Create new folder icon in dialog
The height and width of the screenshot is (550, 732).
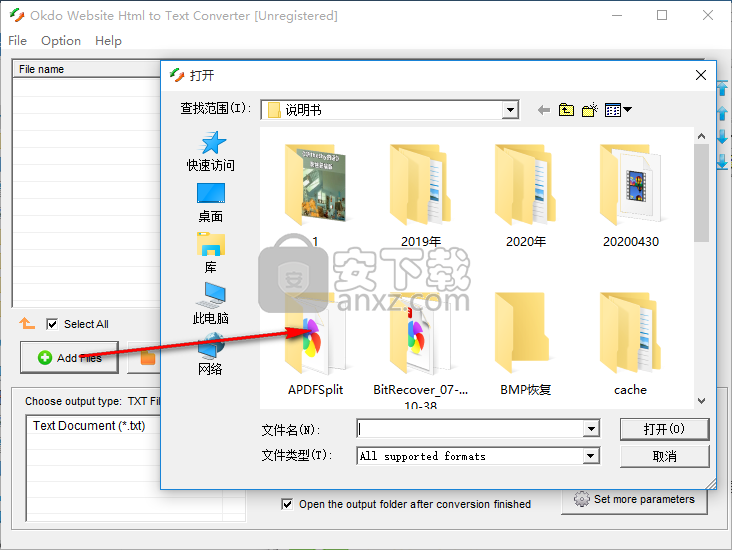pyautogui.click(x=590, y=110)
